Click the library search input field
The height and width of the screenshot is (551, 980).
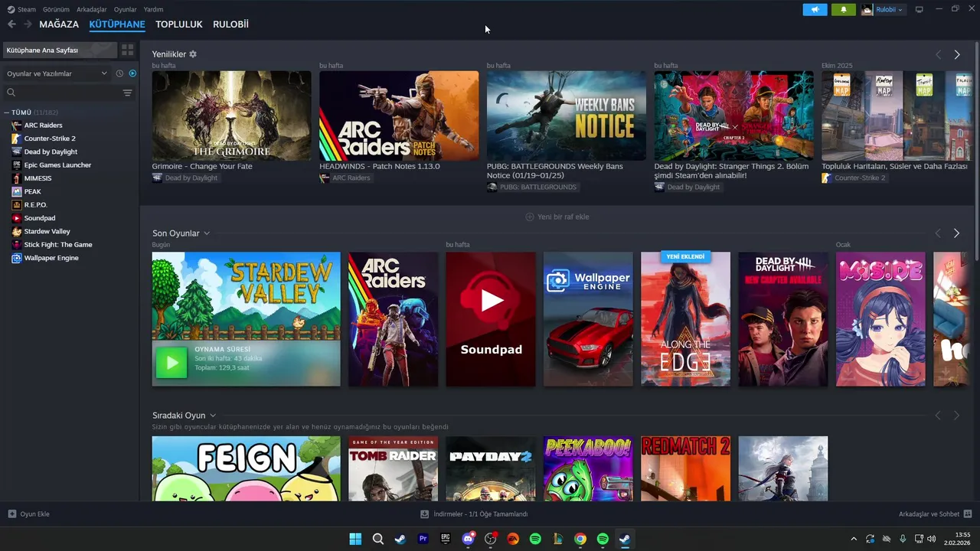(x=69, y=93)
